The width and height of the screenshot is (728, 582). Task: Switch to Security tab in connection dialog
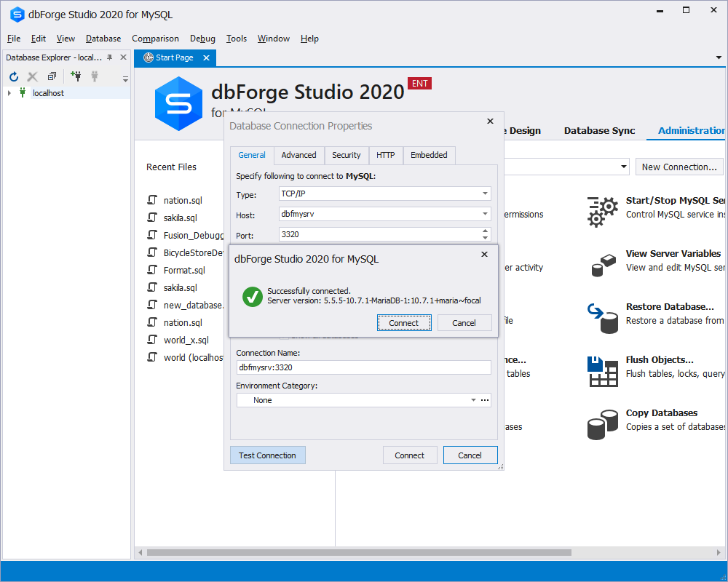pos(346,155)
